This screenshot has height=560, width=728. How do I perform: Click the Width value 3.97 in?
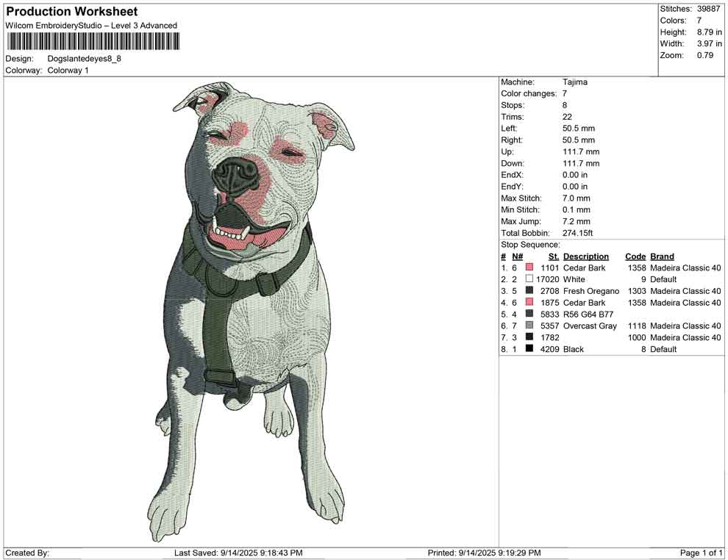click(x=709, y=43)
